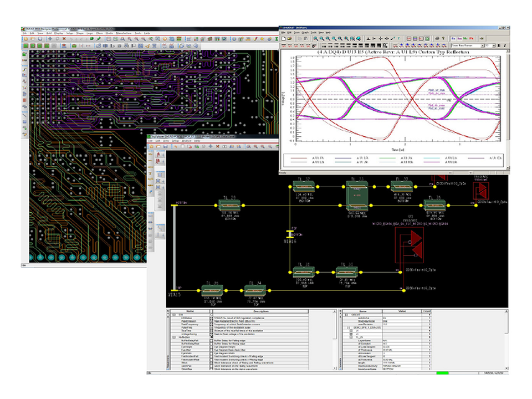Click the Bus button in SigWave toolbar
532x399 pixels.
pyautogui.click(x=459, y=38)
